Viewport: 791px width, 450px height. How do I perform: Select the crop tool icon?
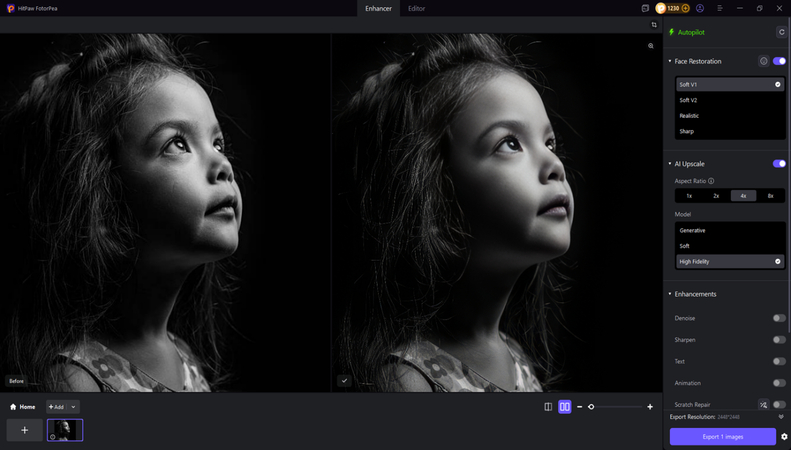[654, 25]
